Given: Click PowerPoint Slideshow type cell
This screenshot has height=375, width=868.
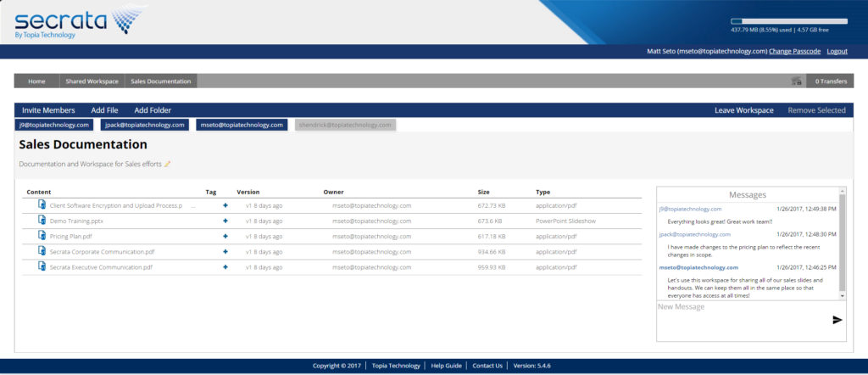Looking at the screenshot, I should pyautogui.click(x=565, y=221).
